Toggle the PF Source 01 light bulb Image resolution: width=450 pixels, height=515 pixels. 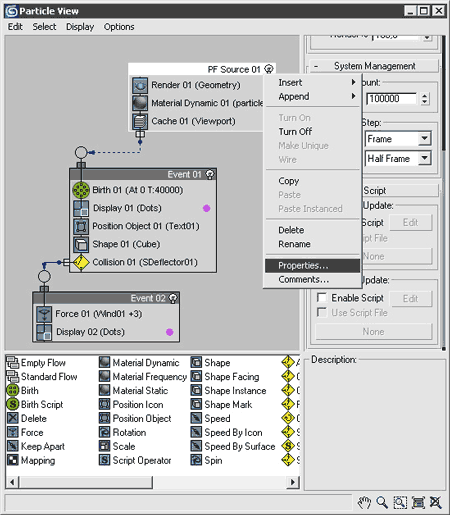coord(269,69)
